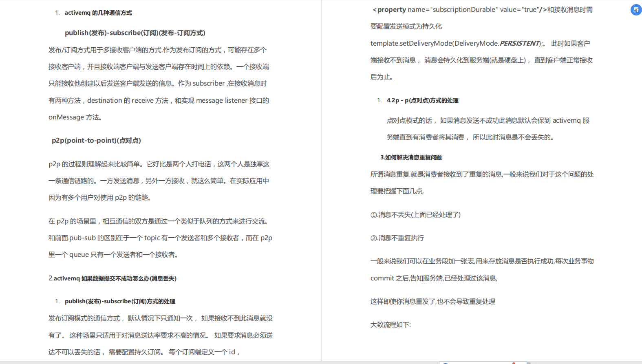Click line starting "有了。 这种场景只适用于"
The height and width of the screenshot is (364, 642).
point(161,335)
